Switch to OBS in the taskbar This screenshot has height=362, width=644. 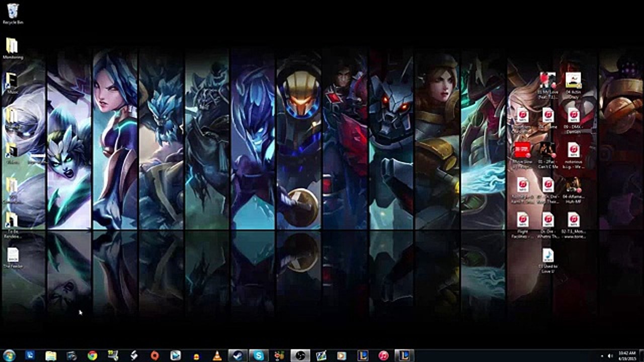tap(300, 356)
